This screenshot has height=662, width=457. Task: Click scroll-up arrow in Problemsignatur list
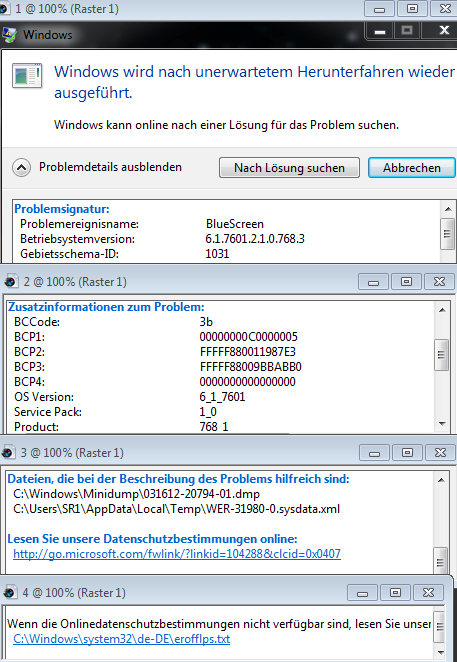(447, 209)
